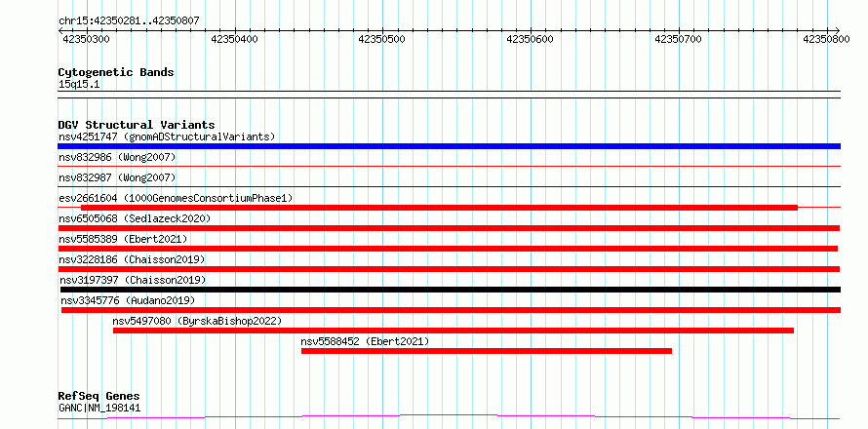Click the magenta GANC gene line
868x429 pixels.
(449, 417)
